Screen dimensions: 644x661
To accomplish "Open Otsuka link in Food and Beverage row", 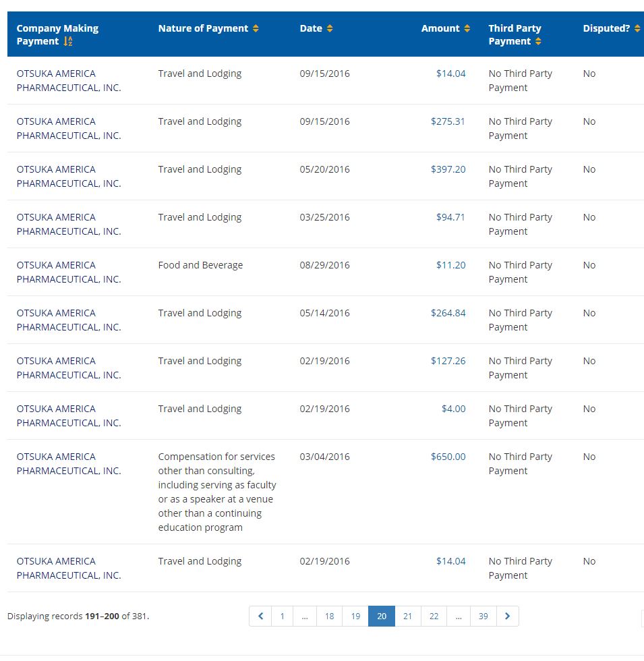I will (69, 272).
